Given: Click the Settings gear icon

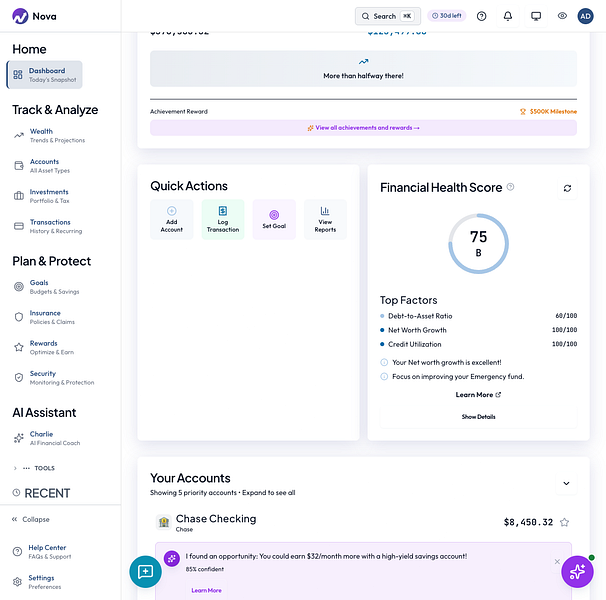Looking at the screenshot, I should 17,582.
